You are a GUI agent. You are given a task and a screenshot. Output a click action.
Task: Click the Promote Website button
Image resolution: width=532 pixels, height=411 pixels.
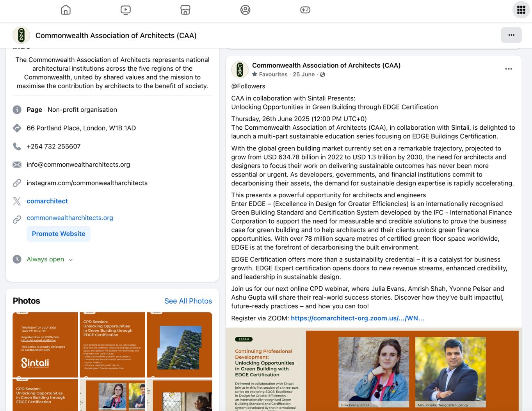[59, 234]
